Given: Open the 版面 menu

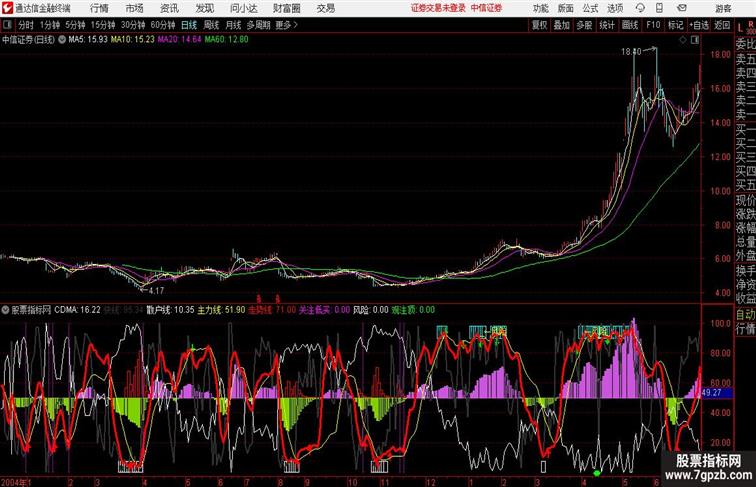Looking at the screenshot, I should click(x=566, y=8).
